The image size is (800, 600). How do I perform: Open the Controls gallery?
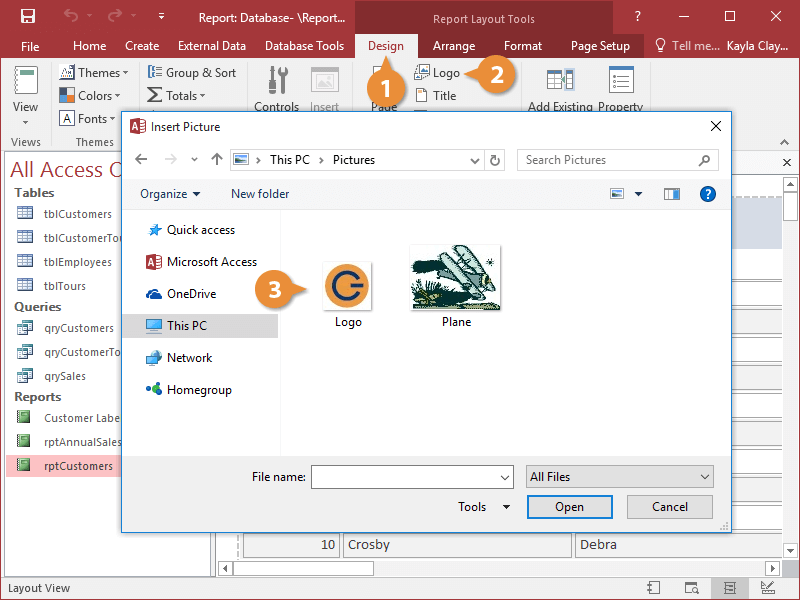click(276, 89)
